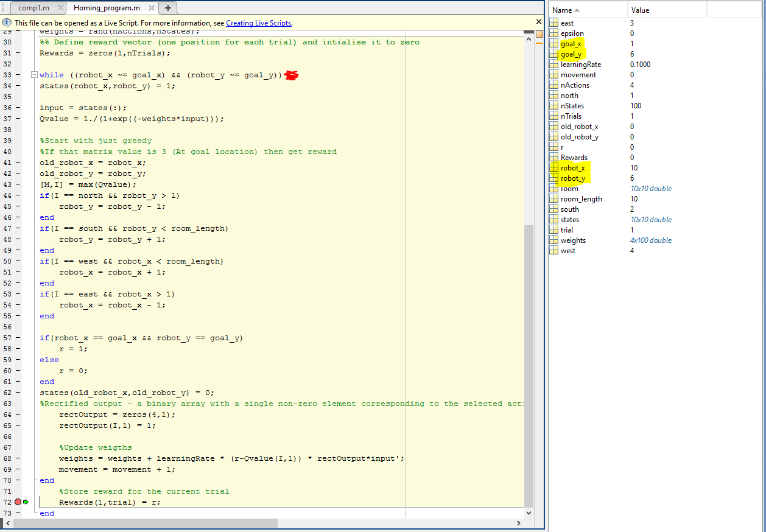Click the "learningRate" variable icon
The height and width of the screenshot is (532, 766).
point(553,64)
